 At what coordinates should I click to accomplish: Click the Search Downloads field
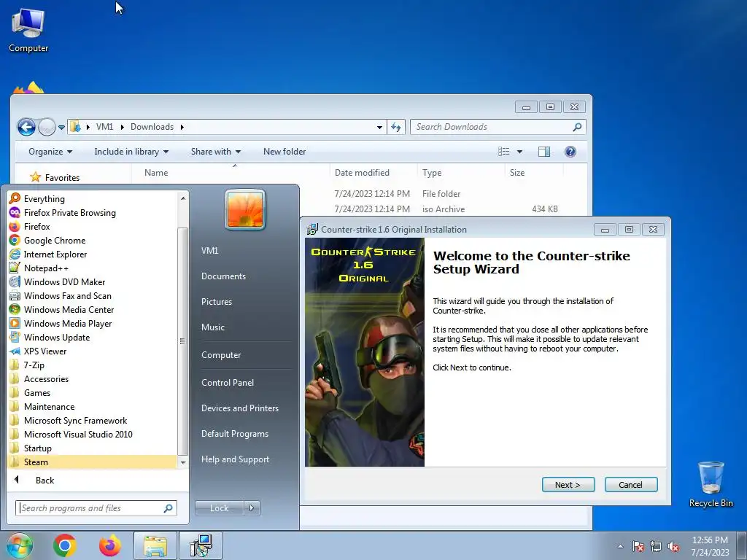point(498,127)
